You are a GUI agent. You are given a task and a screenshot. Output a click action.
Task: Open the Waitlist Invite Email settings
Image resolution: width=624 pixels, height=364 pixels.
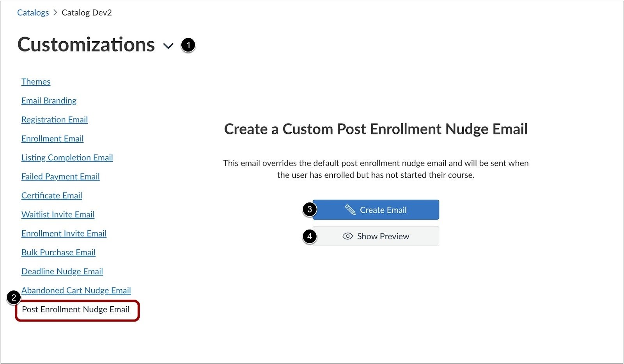[x=57, y=214]
